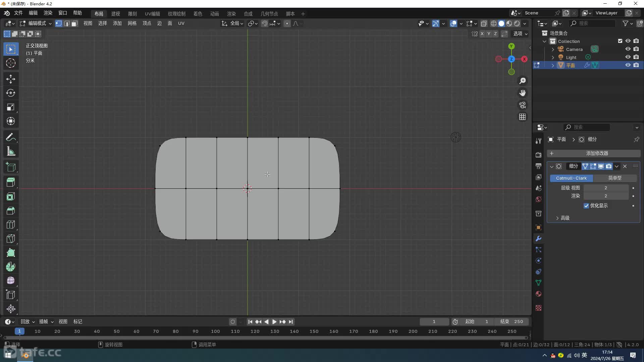This screenshot has width=644, height=362.
Task: Toggle the 优化显示 checkbox
Action: (586, 206)
